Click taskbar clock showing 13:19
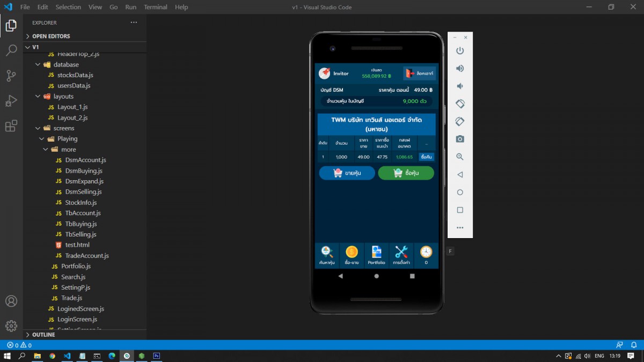644x362 pixels. point(615,356)
